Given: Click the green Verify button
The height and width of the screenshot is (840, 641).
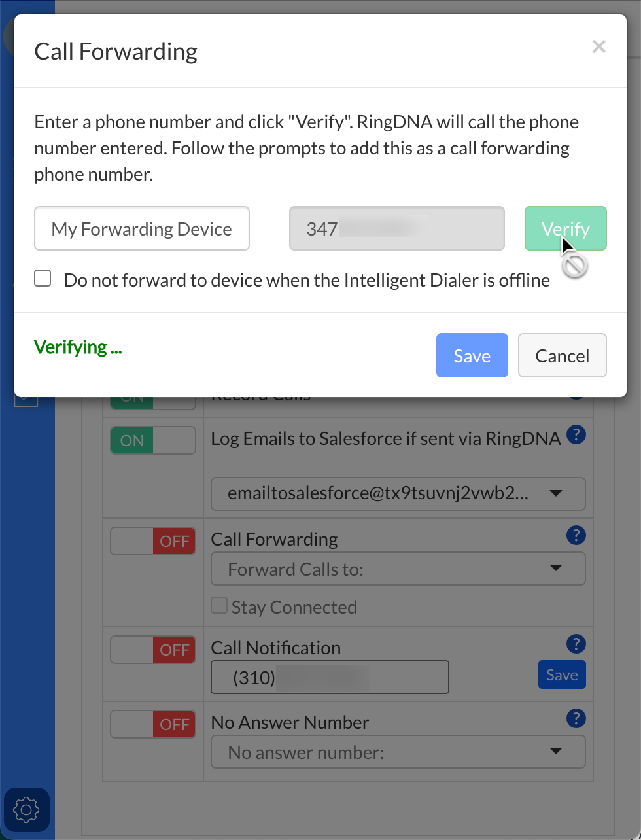Looking at the screenshot, I should 565,228.
